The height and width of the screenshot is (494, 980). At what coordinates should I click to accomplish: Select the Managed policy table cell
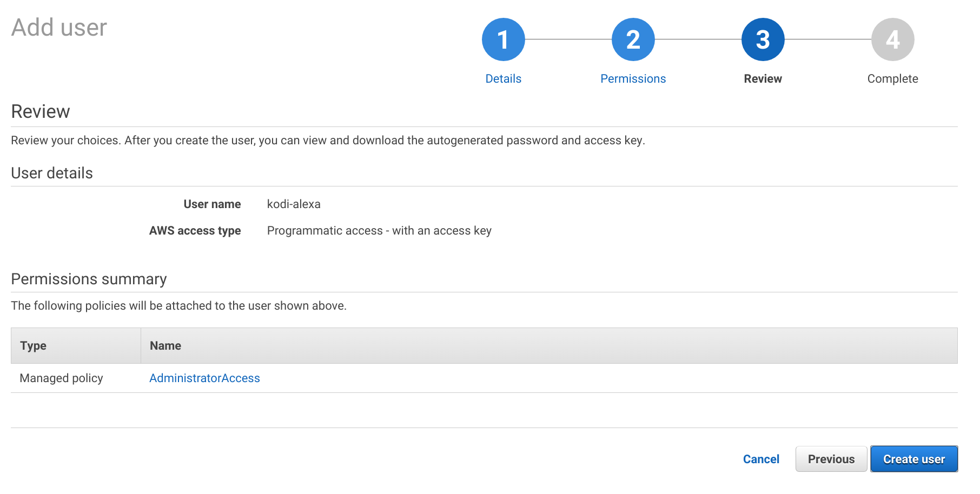coord(61,378)
